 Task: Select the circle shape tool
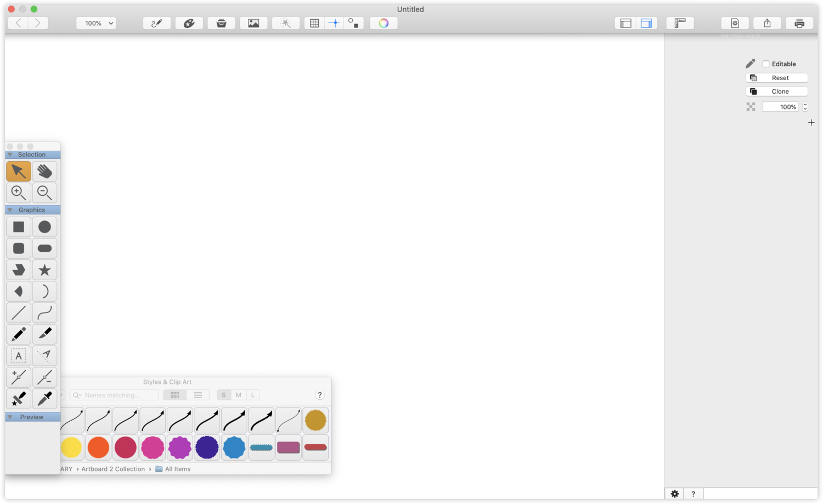coord(44,227)
